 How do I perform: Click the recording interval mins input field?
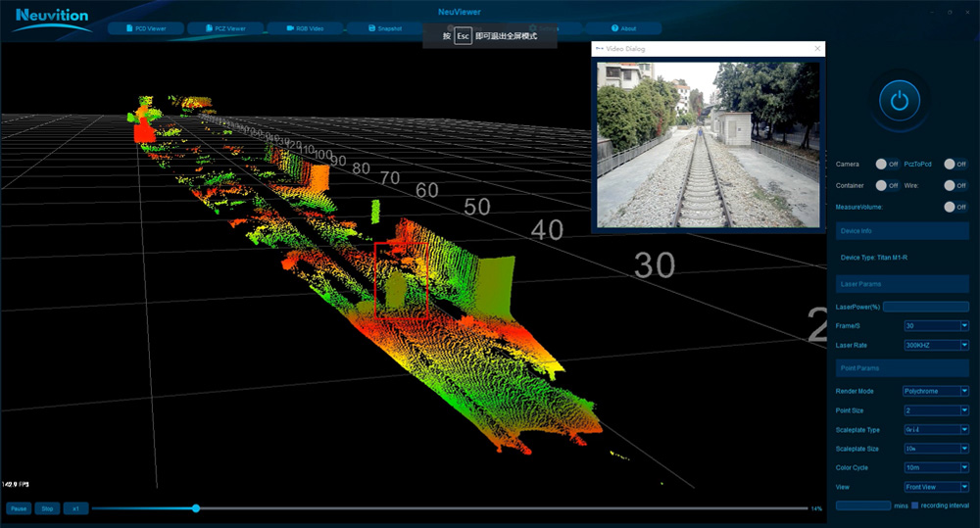click(863, 505)
